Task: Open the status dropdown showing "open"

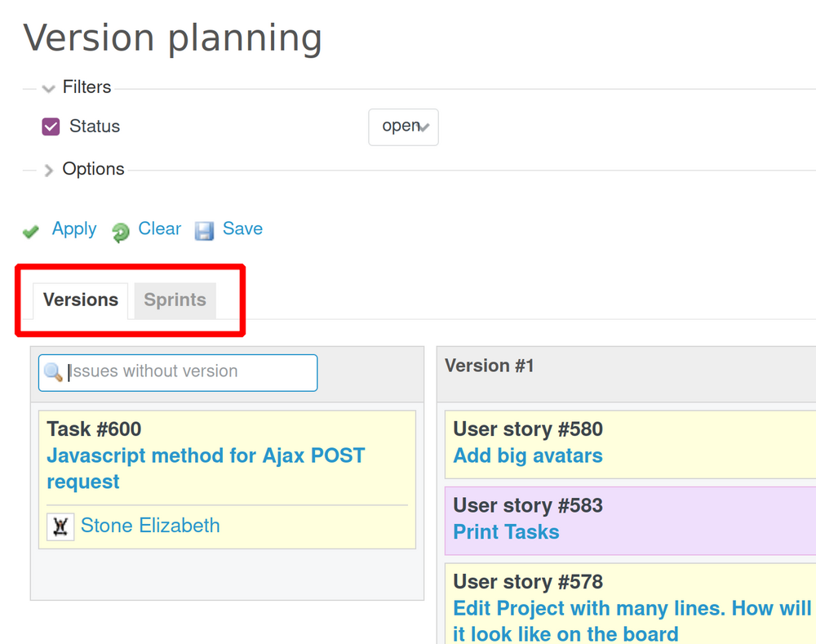Action: click(403, 127)
